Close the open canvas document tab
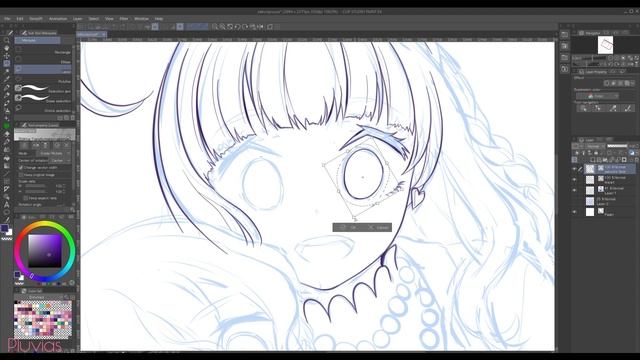 point(104,35)
